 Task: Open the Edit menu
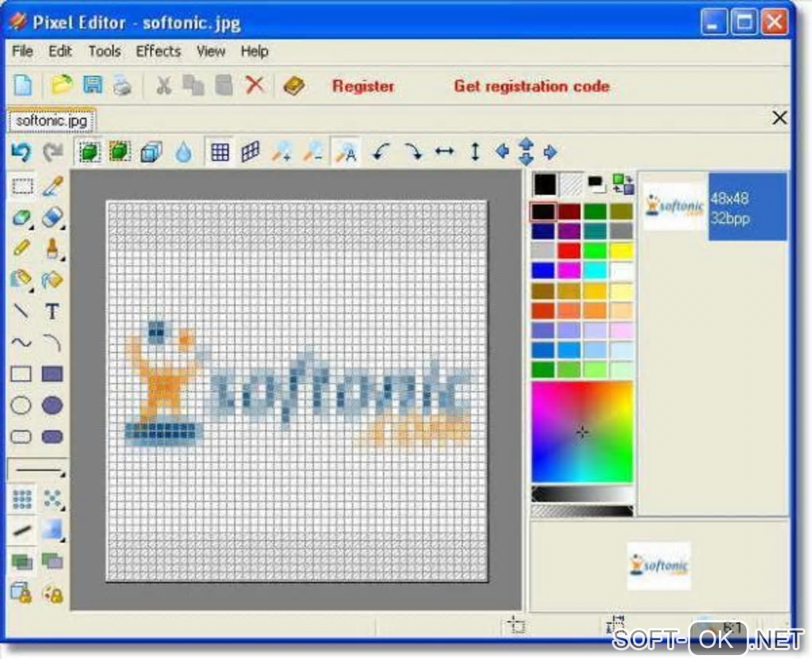[60, 51]
